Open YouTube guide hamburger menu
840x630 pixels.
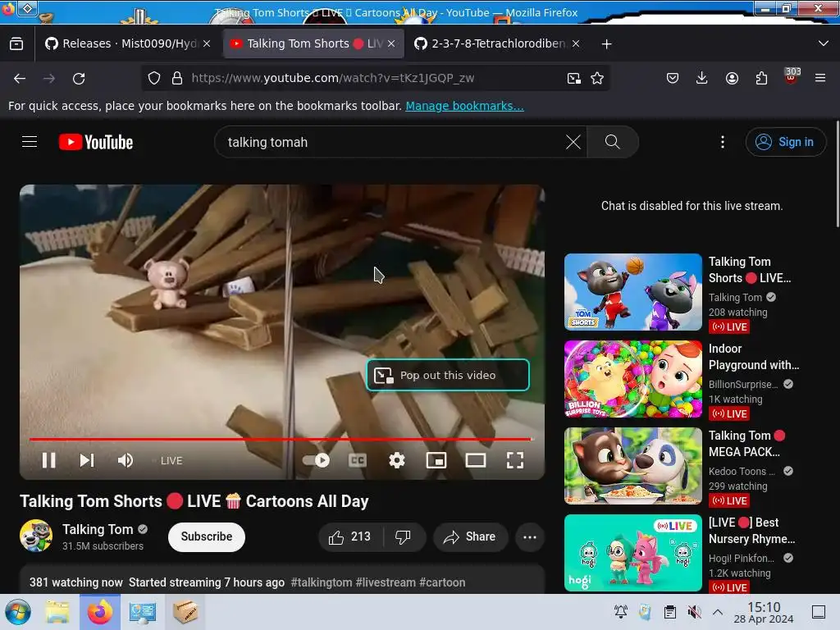coord(30,142)
